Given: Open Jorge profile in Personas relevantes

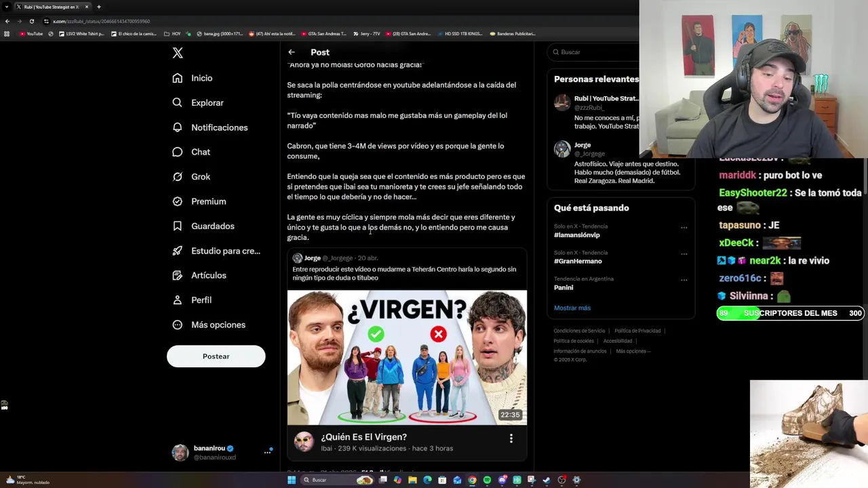Looking at the screenshot, I should click(x=582, y=145).
